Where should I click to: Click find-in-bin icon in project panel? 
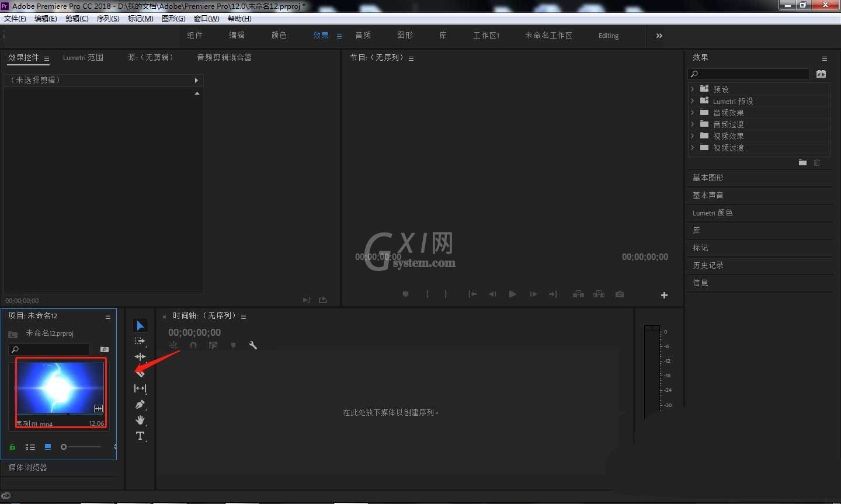click(x=105, y=349)
